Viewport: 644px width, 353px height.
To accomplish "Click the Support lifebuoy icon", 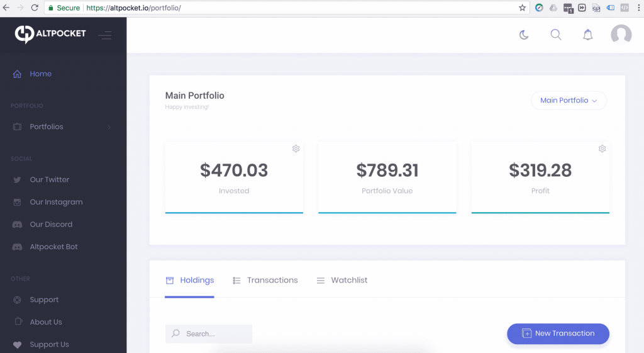I will (17, 300).
